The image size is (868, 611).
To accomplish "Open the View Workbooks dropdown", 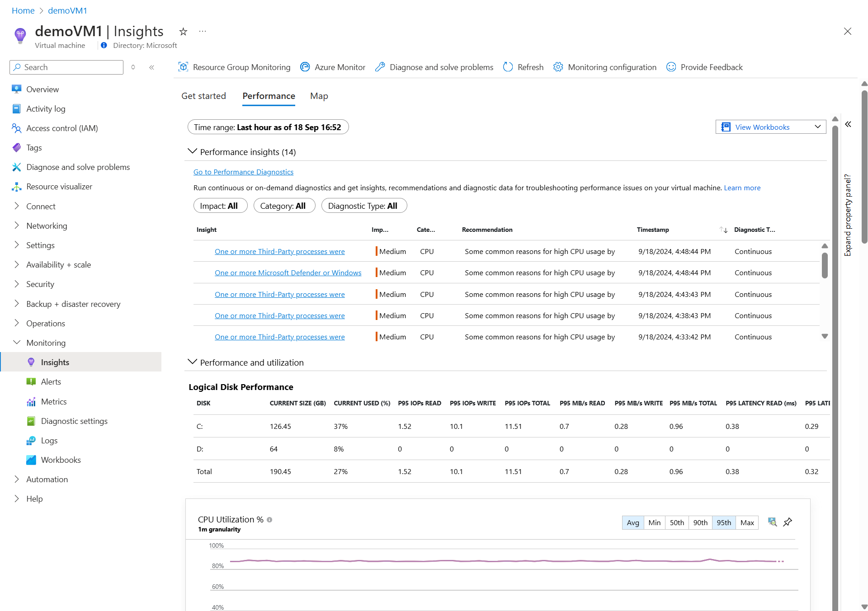I will coord(770,127).
